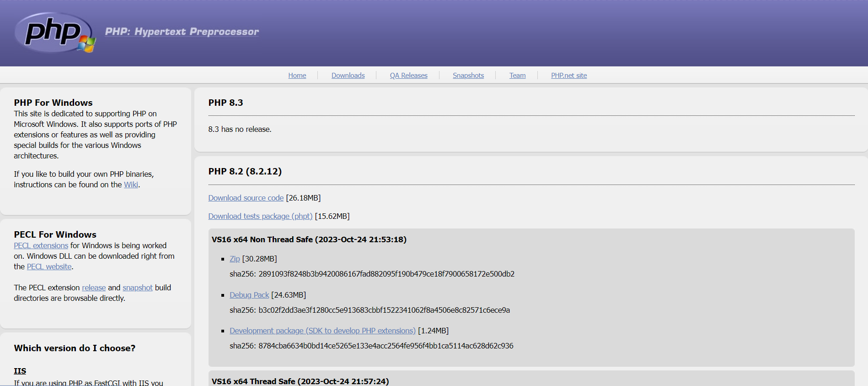Open the Wiki link for build instructions
Viewport: 868px width, 386px height.
coord(131,185)
